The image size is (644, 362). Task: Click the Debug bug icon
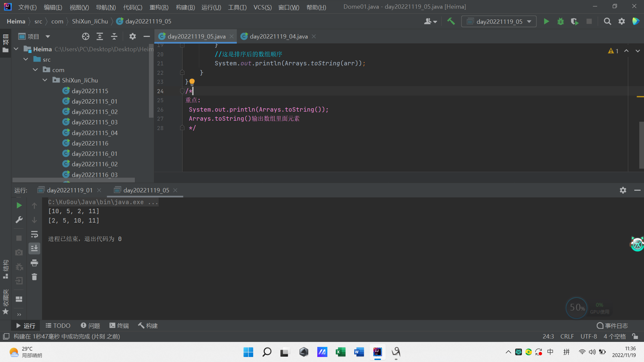560,21
